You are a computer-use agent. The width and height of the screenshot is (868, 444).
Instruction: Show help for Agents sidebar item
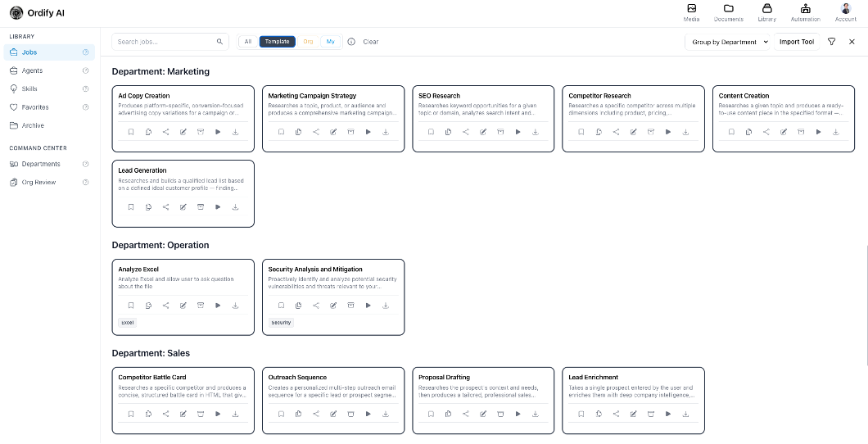pyautogui.click(x=86, y=71)
